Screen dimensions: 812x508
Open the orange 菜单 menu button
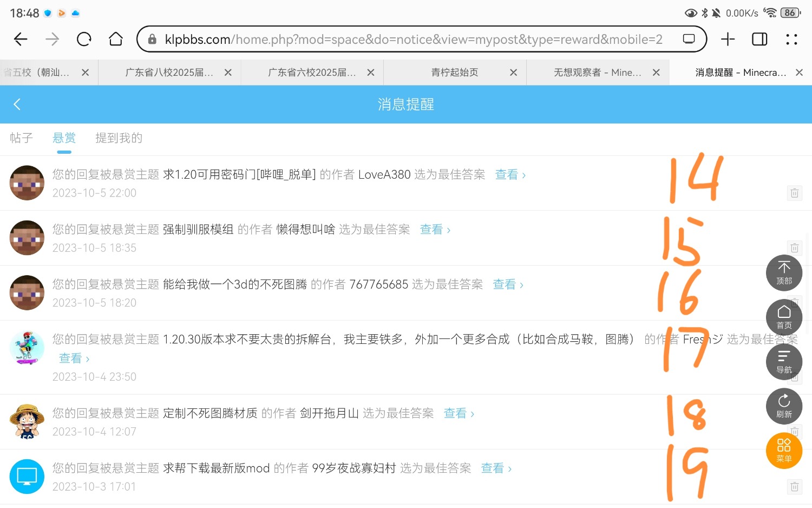pyautogui.click(x=784, y=451)
